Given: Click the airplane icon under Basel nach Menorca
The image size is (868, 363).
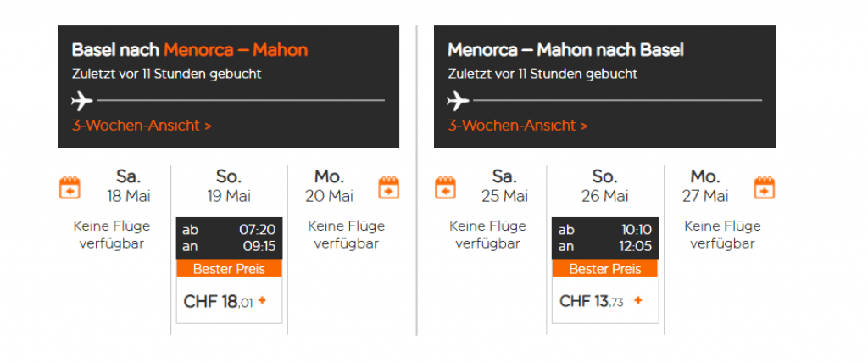Looking at the screenshot, I should [x=81, y=101].
